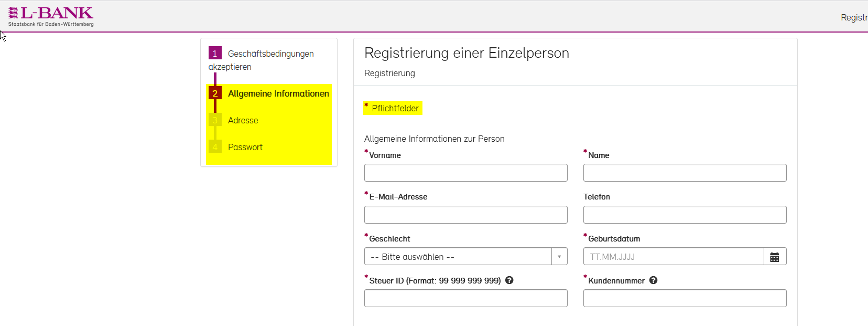
Task: Open the Geburtsdatum calendar picker
Action: [775, 257]
